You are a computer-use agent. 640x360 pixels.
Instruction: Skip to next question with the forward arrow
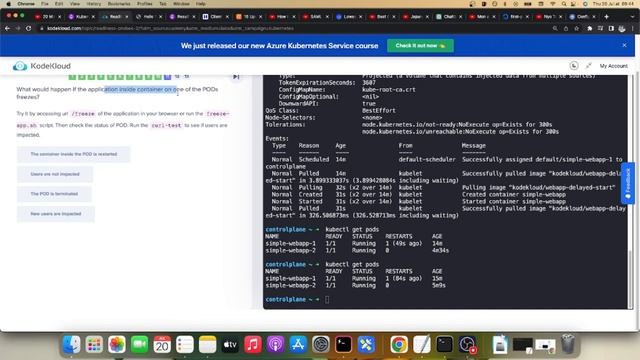(x=236, y=77)
